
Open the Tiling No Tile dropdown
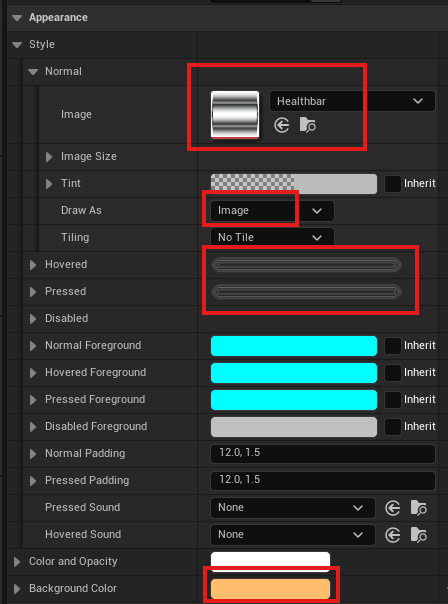pos(272,237)
